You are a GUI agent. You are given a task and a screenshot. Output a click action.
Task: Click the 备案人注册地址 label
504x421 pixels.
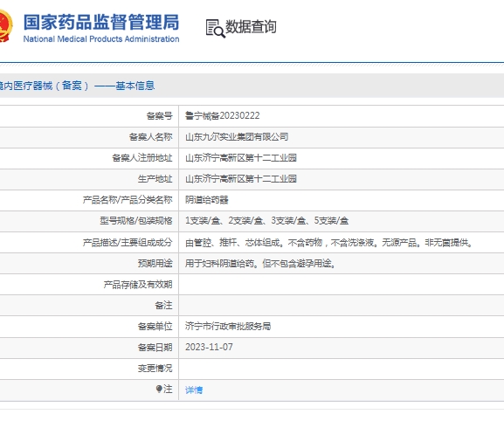142,158
